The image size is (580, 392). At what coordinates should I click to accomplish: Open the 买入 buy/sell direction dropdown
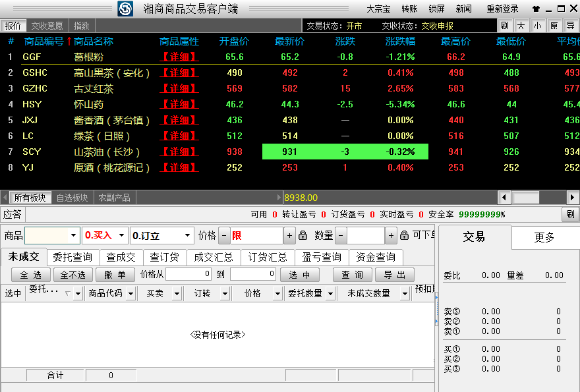[120, 235]
